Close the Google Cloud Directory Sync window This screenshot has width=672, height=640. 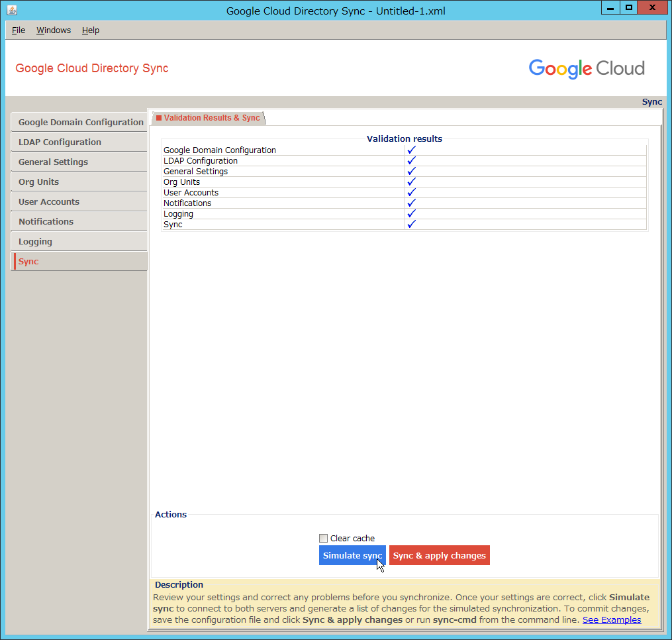tap(652, 8)
